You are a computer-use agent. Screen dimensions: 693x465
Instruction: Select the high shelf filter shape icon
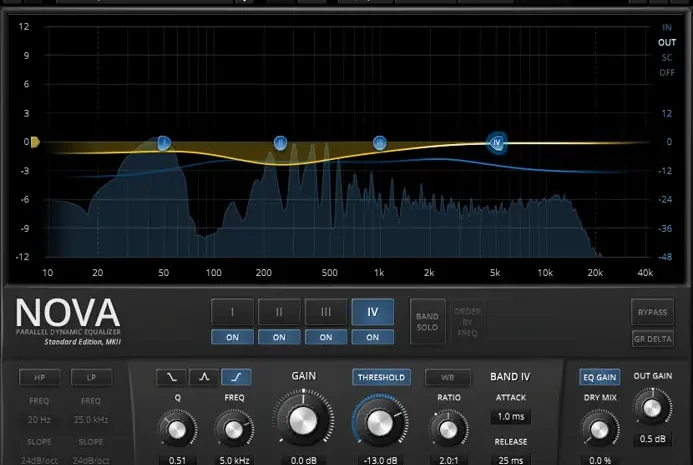tap(237, 377)
